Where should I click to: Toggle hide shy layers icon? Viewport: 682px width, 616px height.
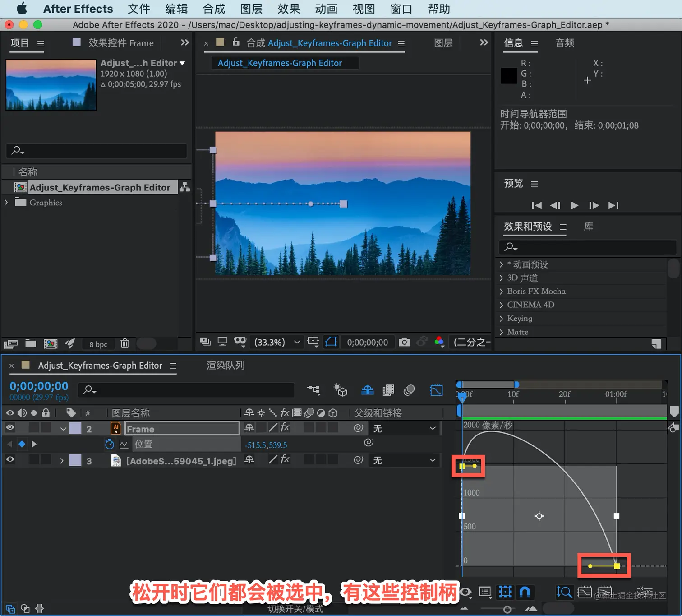pyautogui.click(x=368, y=390)
